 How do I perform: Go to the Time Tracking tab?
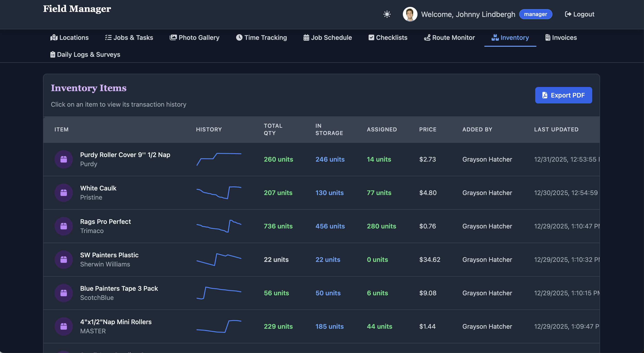tap(261, 38)
